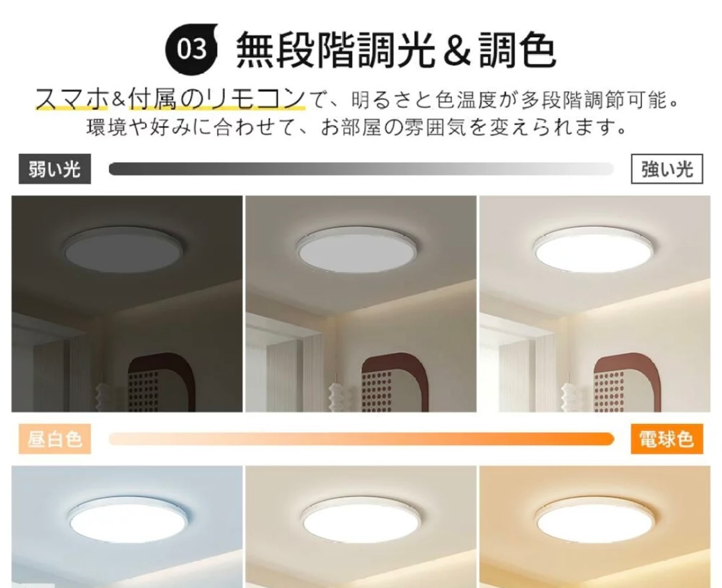Select the neutral warm beige room photo
This screenshot has height=588, width=722.
coord(361,526)
